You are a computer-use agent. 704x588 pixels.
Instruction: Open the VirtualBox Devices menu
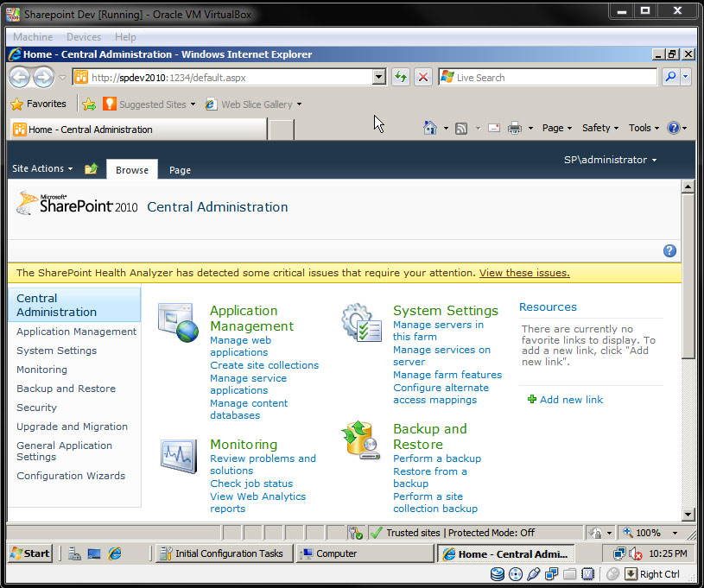84,37
